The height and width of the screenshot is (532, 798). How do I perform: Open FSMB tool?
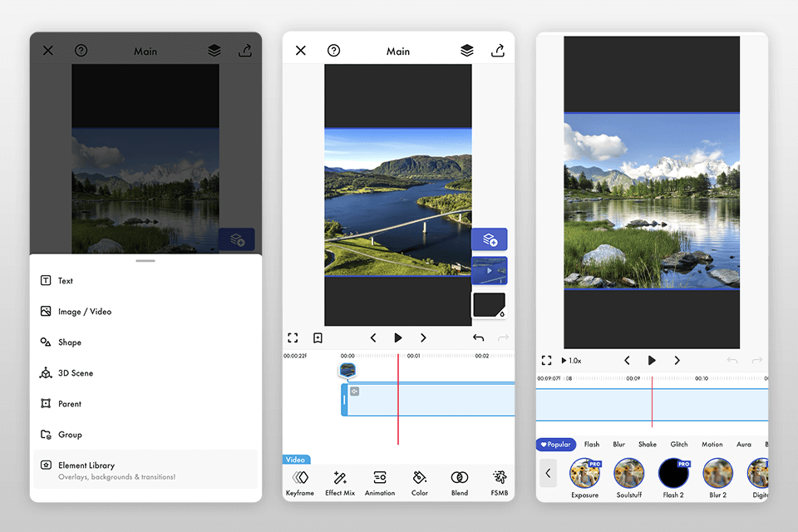point(500,483)
